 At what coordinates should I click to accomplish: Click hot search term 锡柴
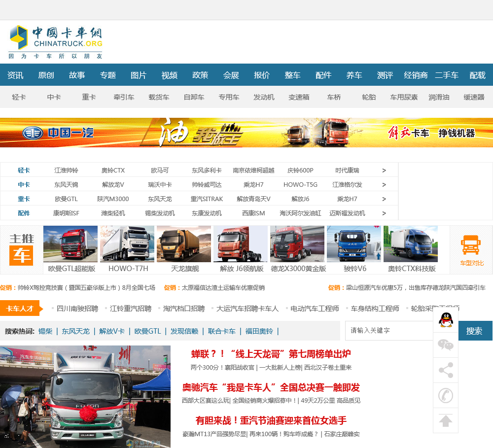[x=45, y=331]
